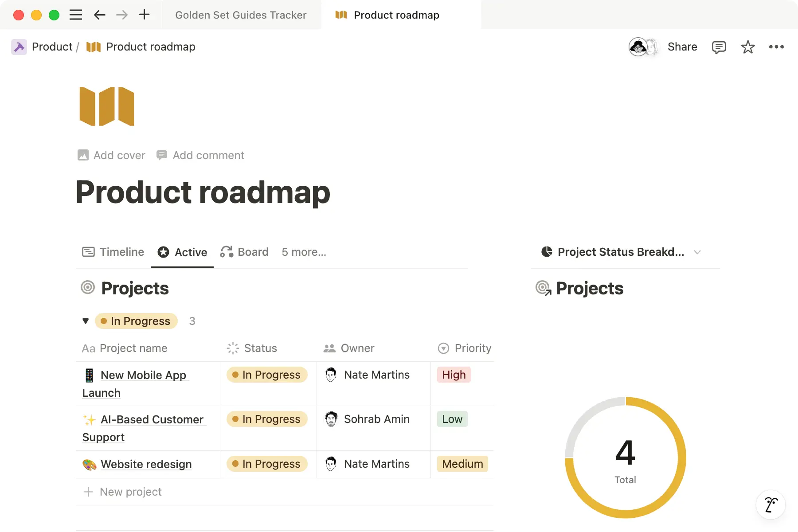Navigate back using the back arrow
The height and width of the screenshot is (532, 798).
pyautogui.click(x=99, y=15)
